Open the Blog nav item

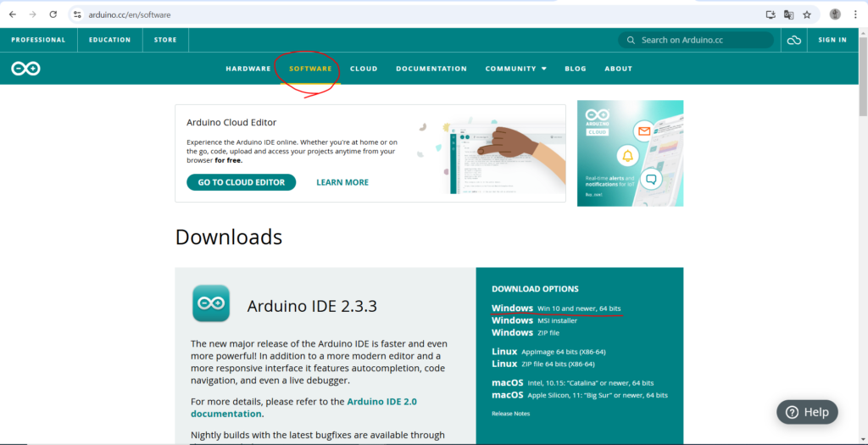tap(576, 69)
